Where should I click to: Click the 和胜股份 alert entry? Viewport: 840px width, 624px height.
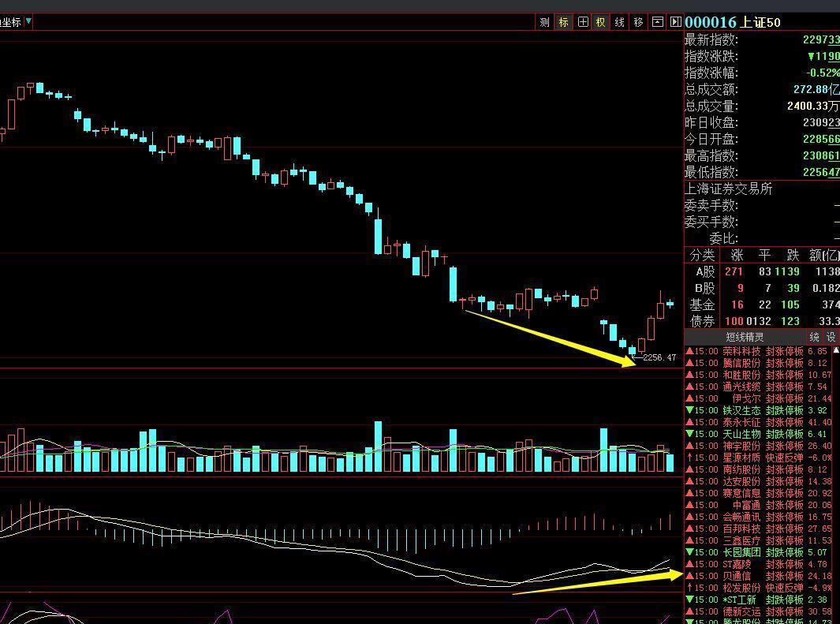(x=758, y=375)
